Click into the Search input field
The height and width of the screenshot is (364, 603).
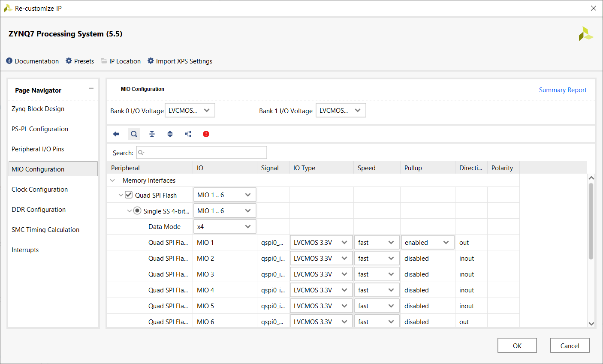pyautogui.click(x=202, y=153)
